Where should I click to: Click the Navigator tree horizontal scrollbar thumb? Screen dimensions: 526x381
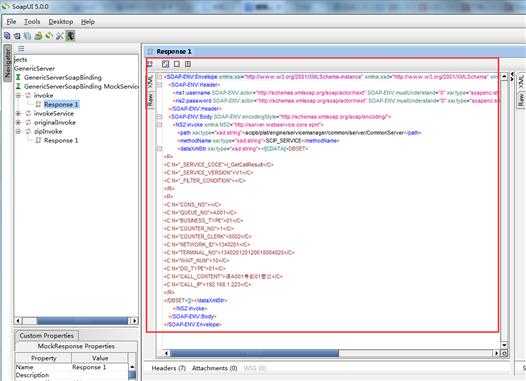(83, 321)
